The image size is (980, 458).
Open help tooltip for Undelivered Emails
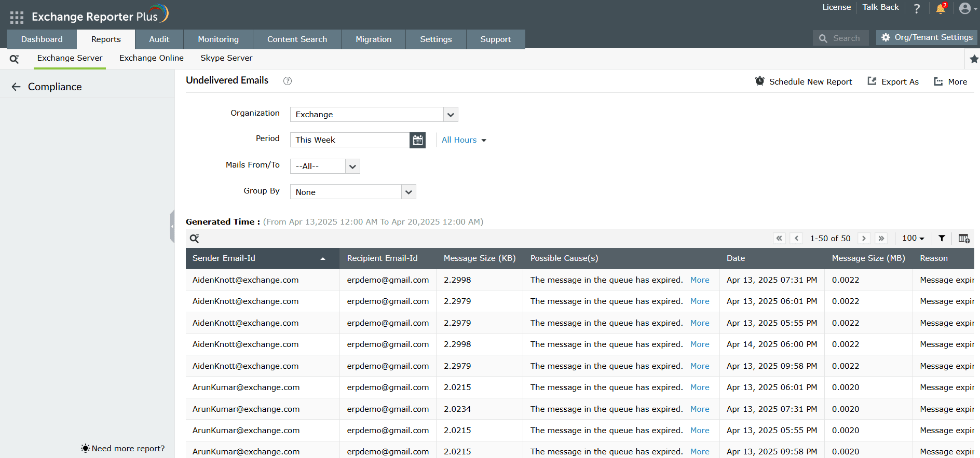[288, 81]
